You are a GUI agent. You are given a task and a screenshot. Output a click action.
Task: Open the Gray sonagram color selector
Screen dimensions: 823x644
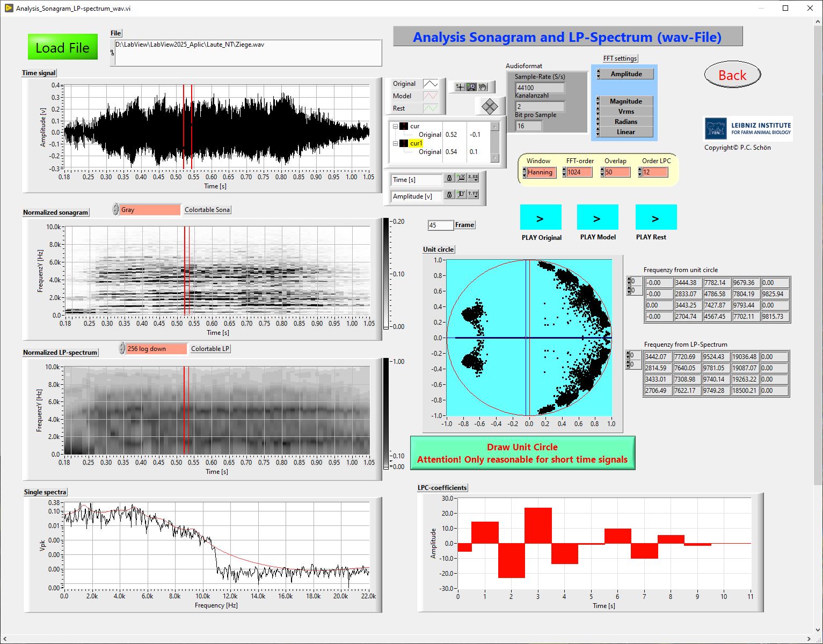point(149,210)
